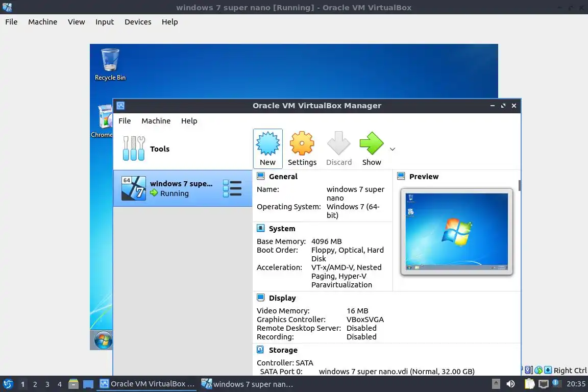Image resolution: width=588 pixels, height=392 pixels.
Task: Activate the Oracle VM VirtualBox taskbar entry
Action: pyautogui.click(x=147, y=384)
